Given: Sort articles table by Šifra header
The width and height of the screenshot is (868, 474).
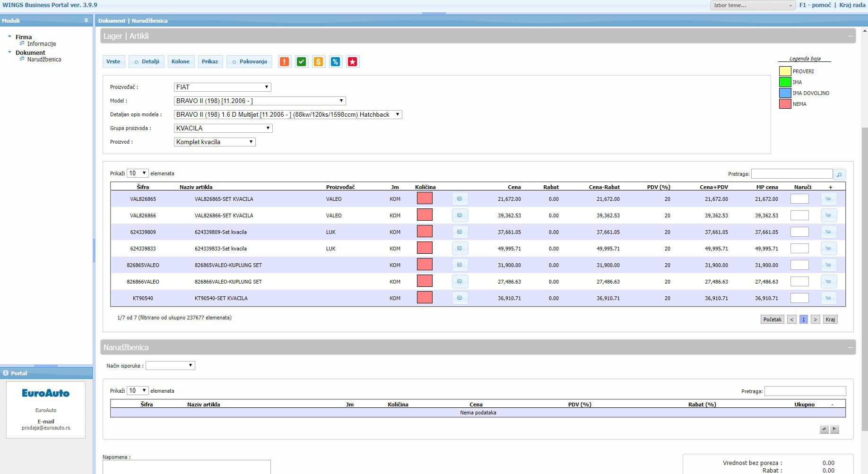Looking at the screenshot, I should coord(143,187).
